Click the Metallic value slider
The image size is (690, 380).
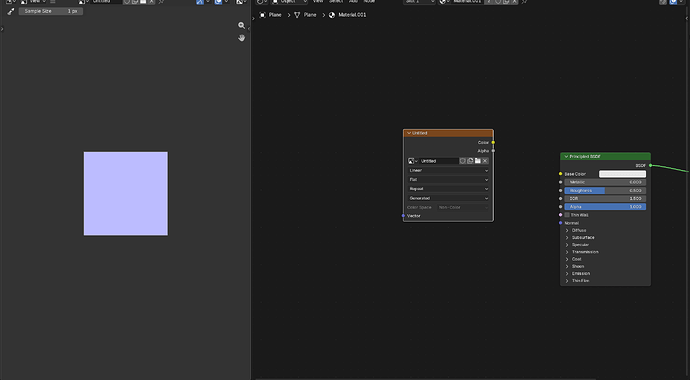pos(606,182)
